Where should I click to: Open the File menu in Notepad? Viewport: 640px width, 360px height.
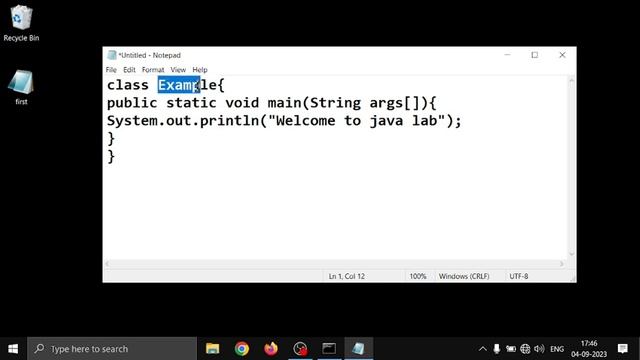point(111,70)
